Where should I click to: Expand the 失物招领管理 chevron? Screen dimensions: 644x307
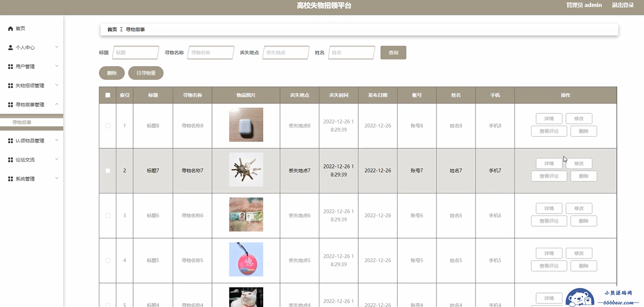coord(57,85)
